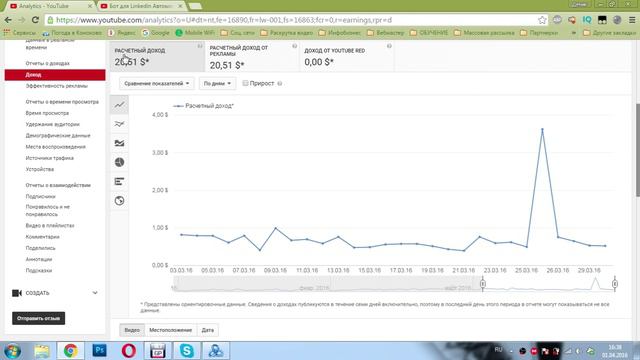
Task: Open Google bookmark
Action: coord(156,33)
